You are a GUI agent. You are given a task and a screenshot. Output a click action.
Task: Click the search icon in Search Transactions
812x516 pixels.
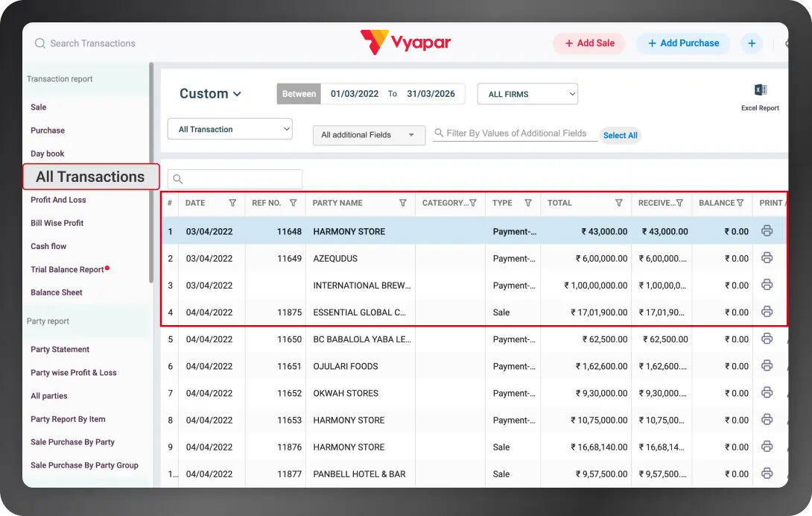39,43
